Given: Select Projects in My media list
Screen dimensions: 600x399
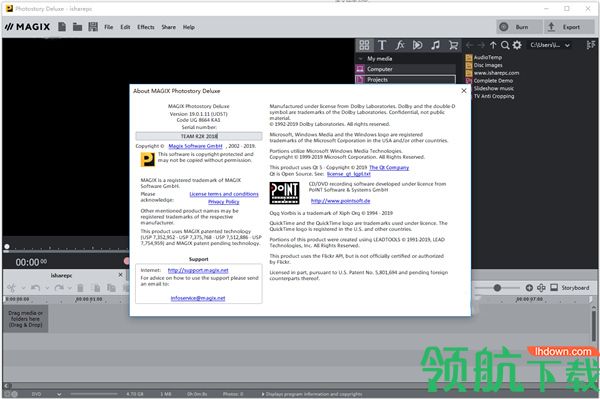Looking at the screenshot, I should click(x=406, y=80).
